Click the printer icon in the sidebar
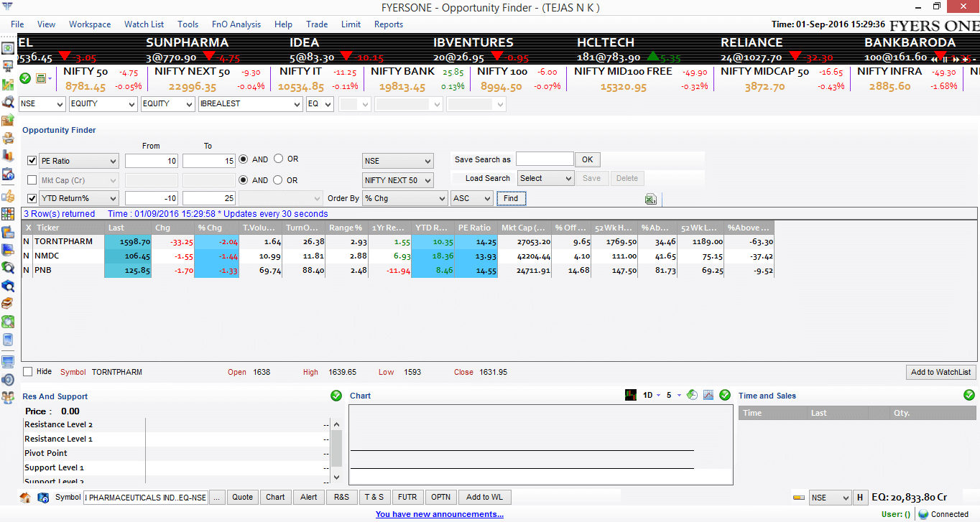980x522 pixels. 8,139
